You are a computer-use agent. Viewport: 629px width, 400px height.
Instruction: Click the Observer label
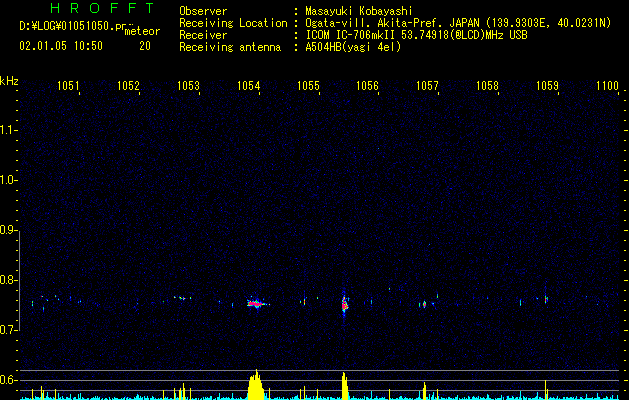(203, 11)
